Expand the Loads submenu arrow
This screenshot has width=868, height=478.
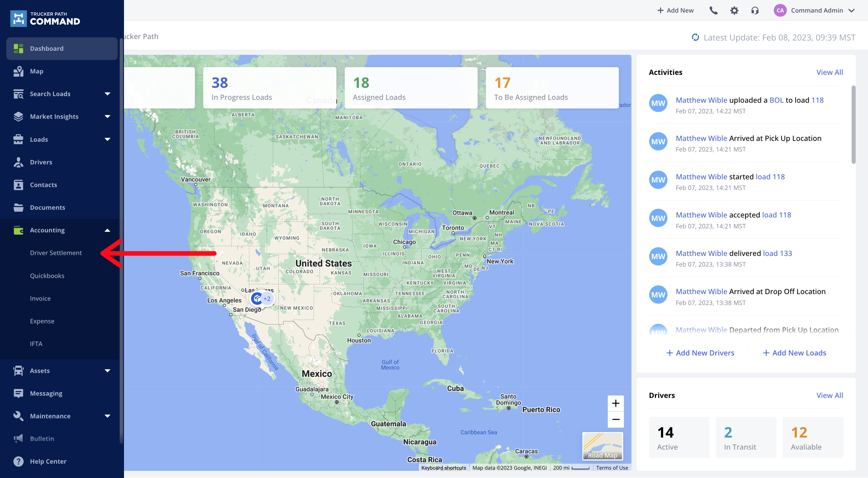tap(107, 139)
